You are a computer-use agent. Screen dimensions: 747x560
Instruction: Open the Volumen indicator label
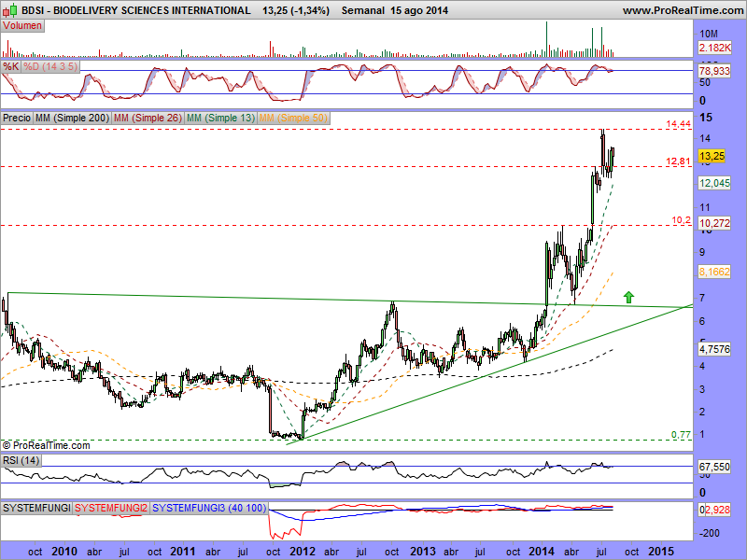pyautogui.click(x=22, y=26)
